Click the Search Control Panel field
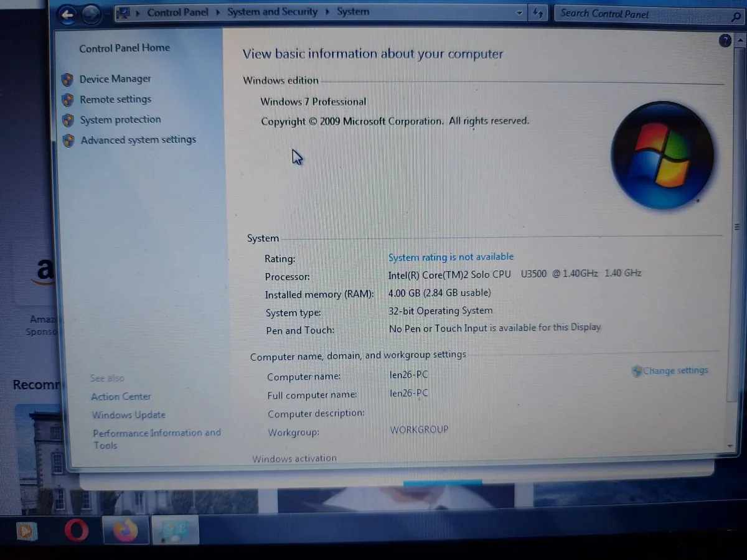 point(641,14)
